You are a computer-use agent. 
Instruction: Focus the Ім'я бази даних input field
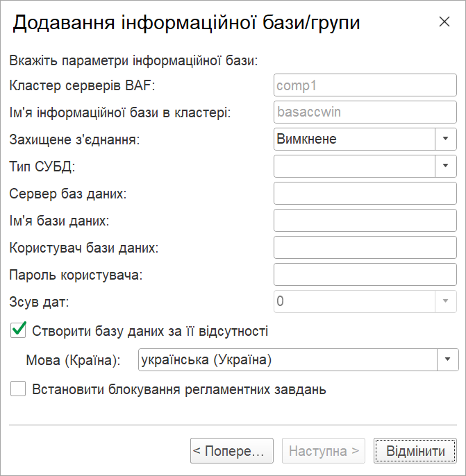coord(365,220)
